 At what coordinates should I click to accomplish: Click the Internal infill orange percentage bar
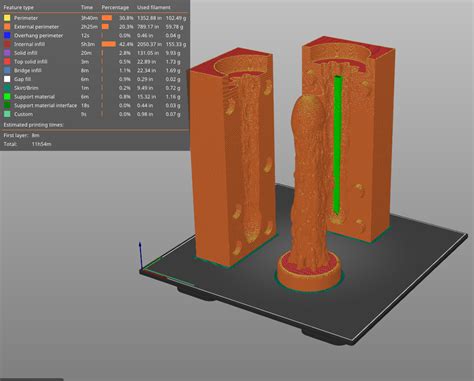[109, 44]
